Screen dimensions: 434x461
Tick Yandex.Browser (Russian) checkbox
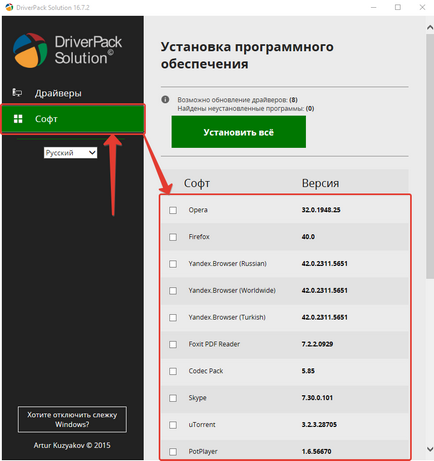[173, 264]
